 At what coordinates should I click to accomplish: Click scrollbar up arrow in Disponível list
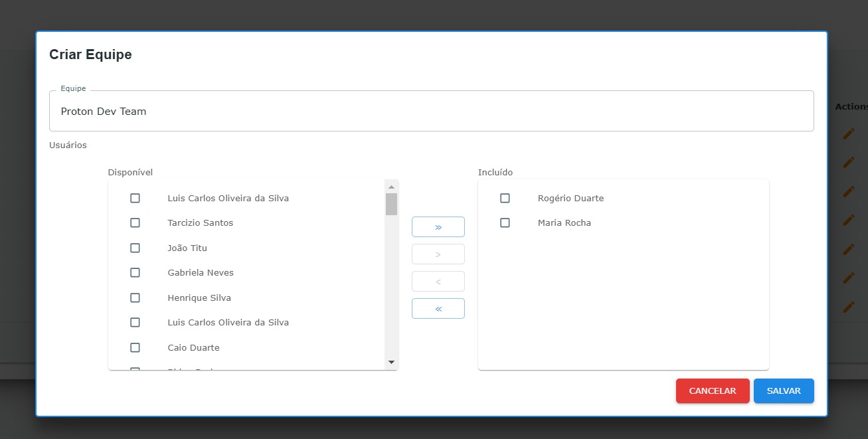coord(391,187)
